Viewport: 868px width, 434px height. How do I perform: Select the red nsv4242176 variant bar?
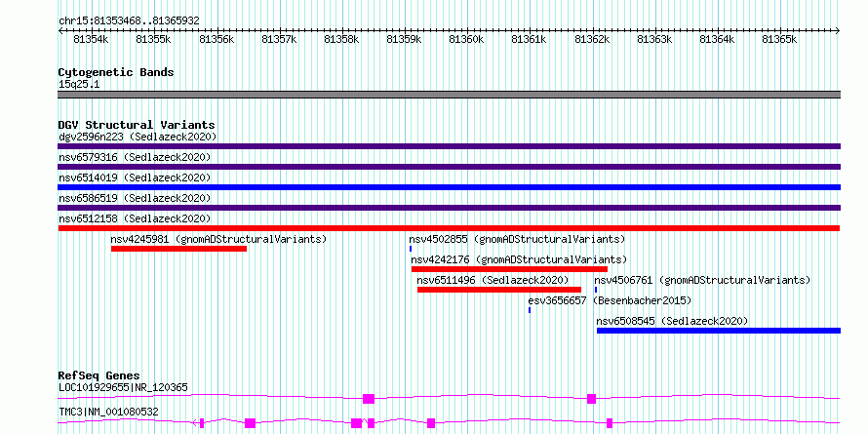point(509,269)
